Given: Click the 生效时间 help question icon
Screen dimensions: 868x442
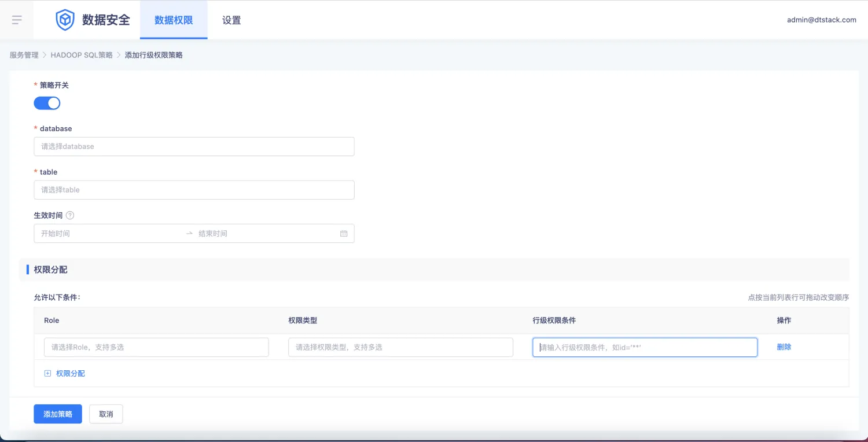Looking at the screenshot, I should (x=70, y=215).
